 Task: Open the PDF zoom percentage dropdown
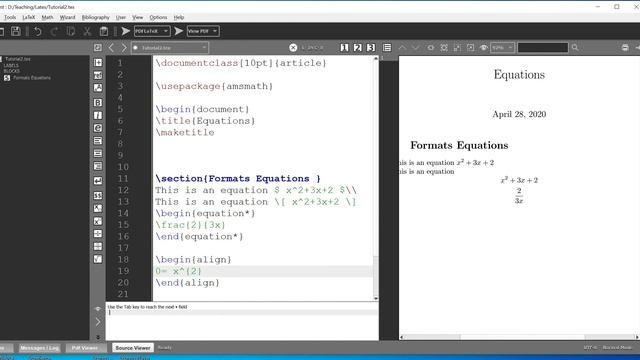click(x=502, y=48)
